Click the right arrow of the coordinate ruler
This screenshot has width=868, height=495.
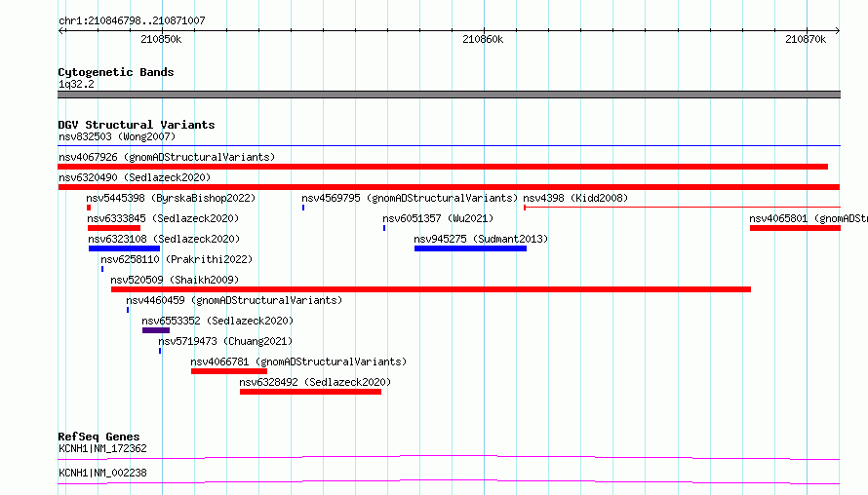837,30
